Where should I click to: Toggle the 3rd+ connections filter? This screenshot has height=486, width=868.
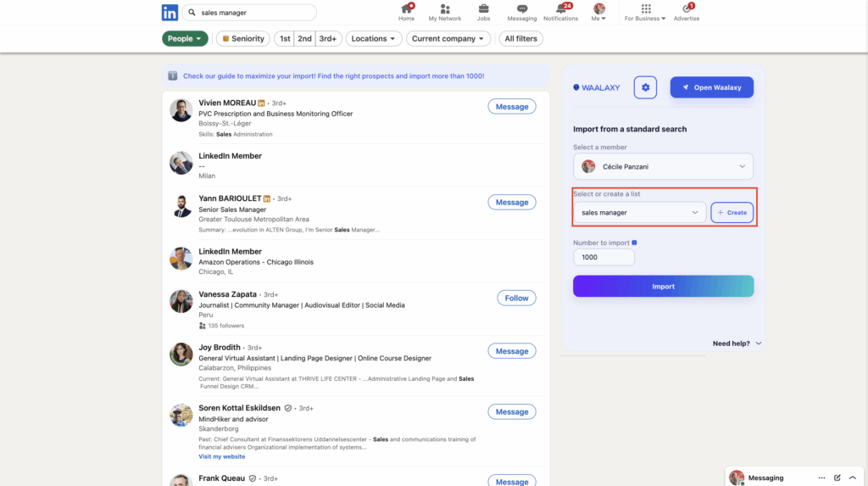pyautogui.click(x=328, y=39)
